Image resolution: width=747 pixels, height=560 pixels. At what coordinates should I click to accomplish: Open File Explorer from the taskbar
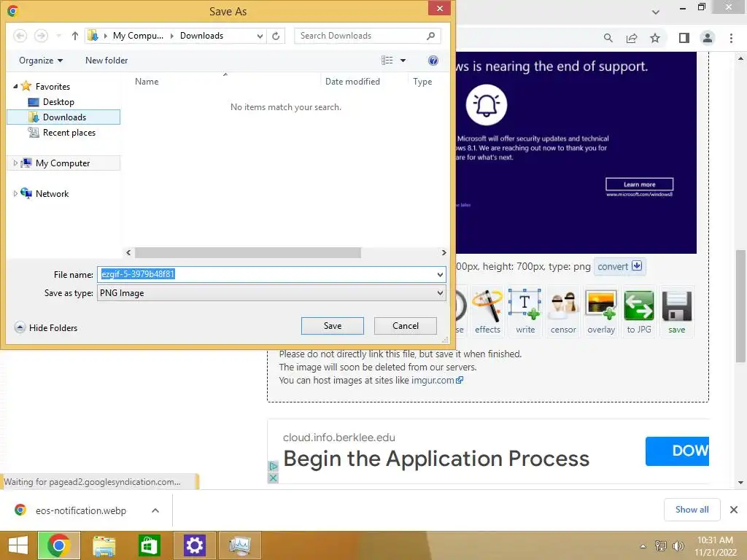(x=104, y=545)
